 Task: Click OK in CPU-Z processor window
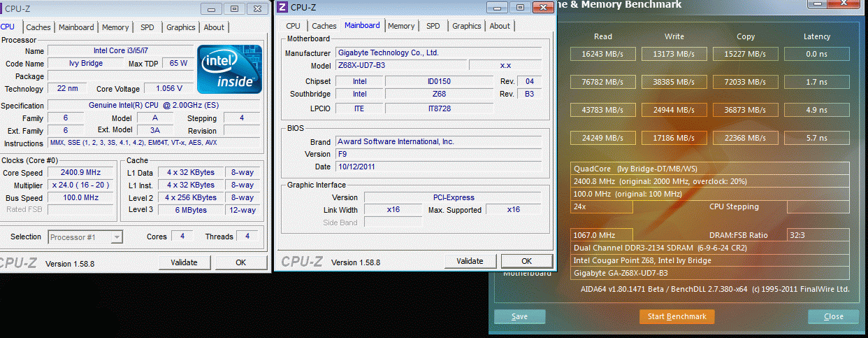[240, 262]
